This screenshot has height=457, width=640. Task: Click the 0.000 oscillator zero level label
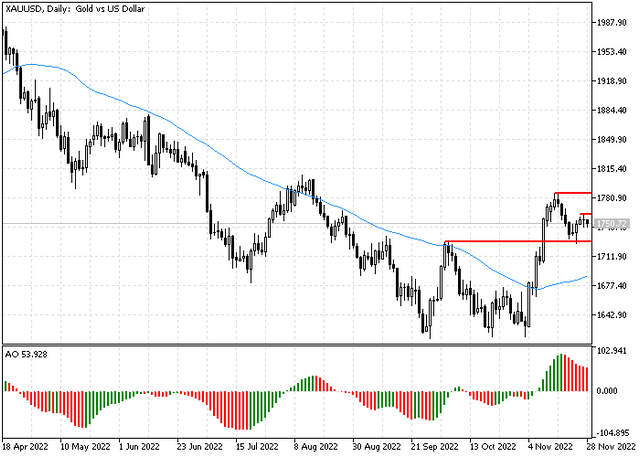coord(607,391)
